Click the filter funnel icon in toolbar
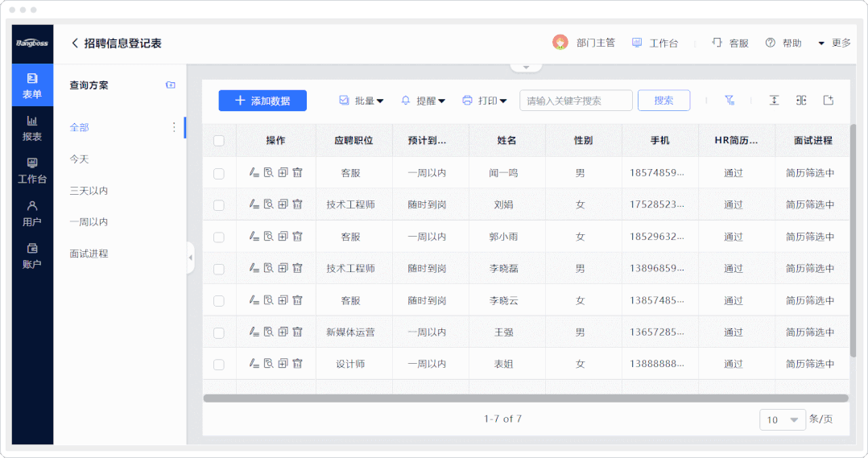The image size is (868, 458). tap(730, 101)
